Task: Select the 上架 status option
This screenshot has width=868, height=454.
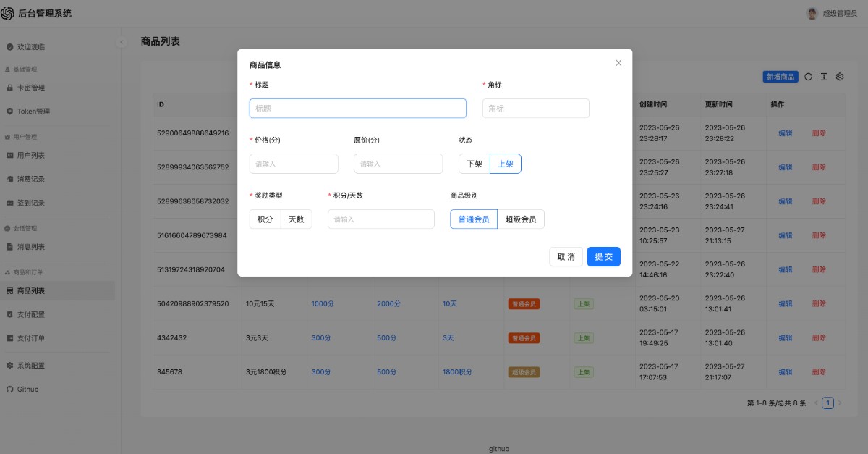Action: [506, 164]
